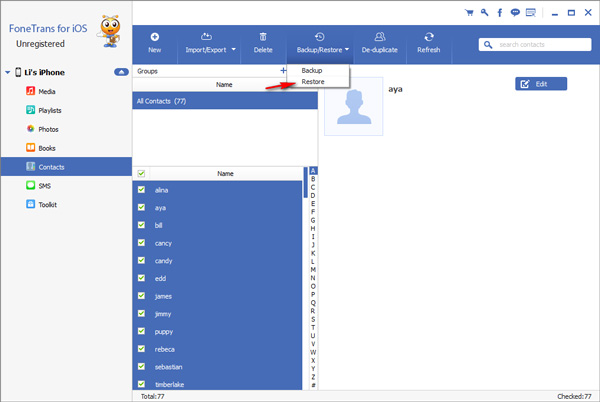Viewport: 600px width, 402px height.
Task: Expand the Backup/Restore dropdown arrow
Action: click(347, 49)
